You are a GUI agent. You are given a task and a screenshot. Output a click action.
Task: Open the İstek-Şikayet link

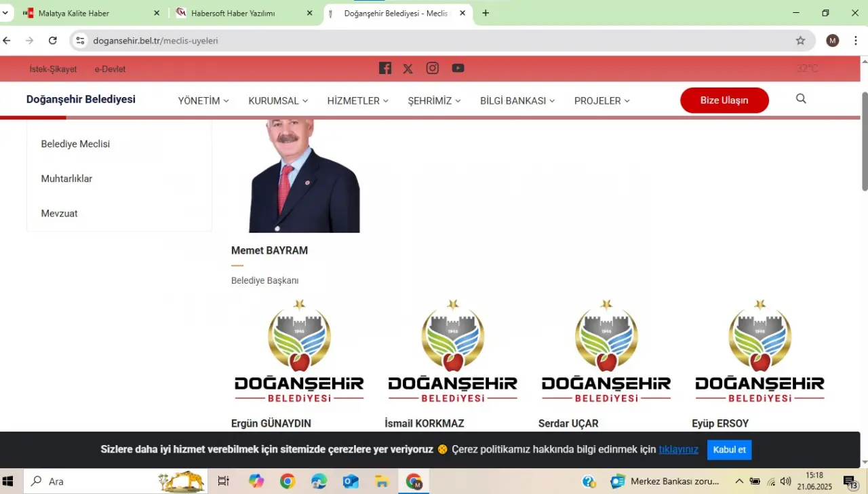pyautogui.click(x=53, y=69)
